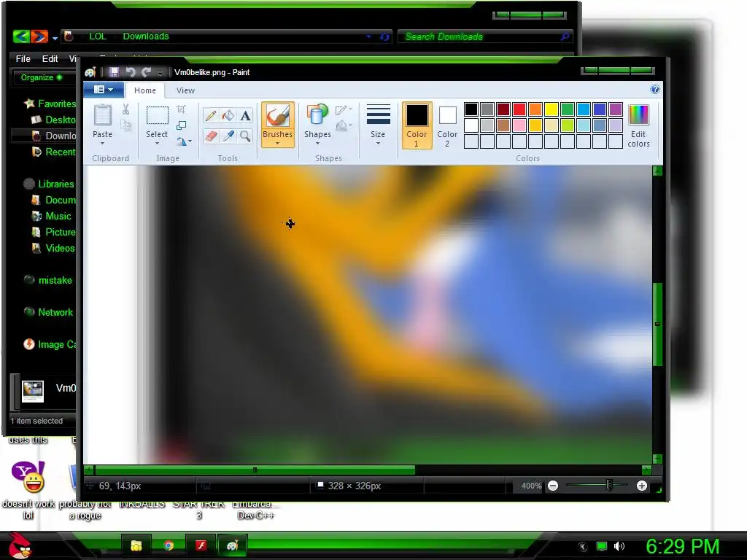This screenshot has width=747, height=560.
Task: Open the Yahoo desktop shortcut icon
Action: pos(28,477)
